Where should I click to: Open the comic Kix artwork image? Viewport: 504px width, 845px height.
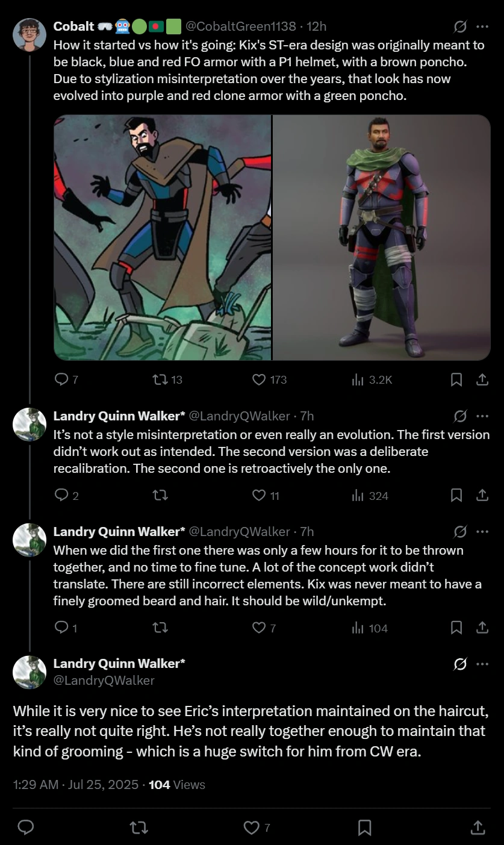(x=163, y=237)
